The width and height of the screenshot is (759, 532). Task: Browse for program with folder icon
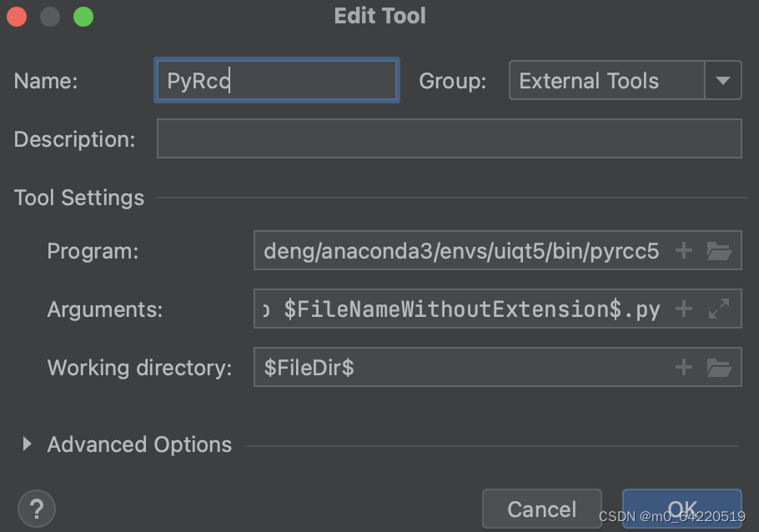(x=719, y=251)
